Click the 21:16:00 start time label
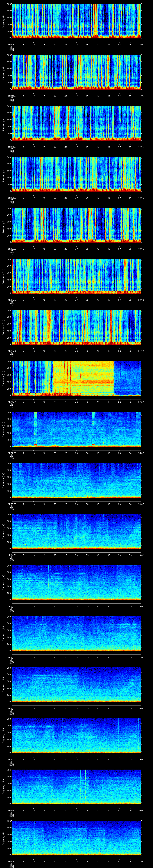153x868 pixels. coord(12,147)
